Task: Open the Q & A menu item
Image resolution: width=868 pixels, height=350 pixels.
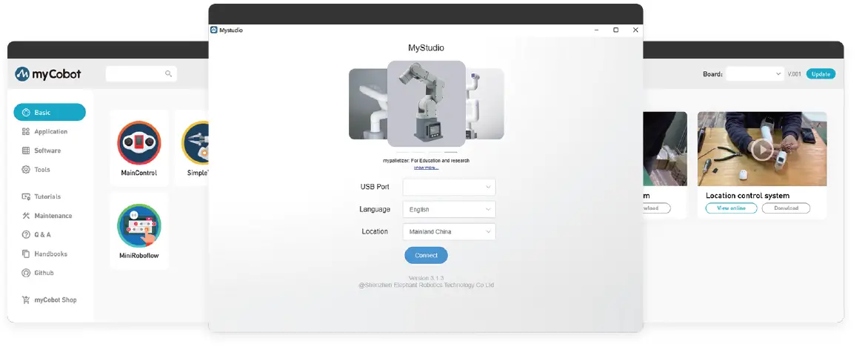Action: pyautogui.click(x=36, y=234)
